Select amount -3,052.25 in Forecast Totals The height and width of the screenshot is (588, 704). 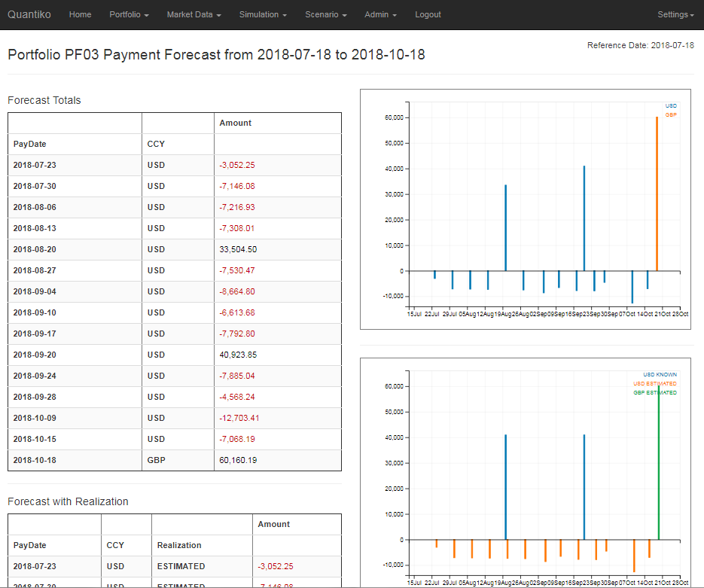click(237, 165)
